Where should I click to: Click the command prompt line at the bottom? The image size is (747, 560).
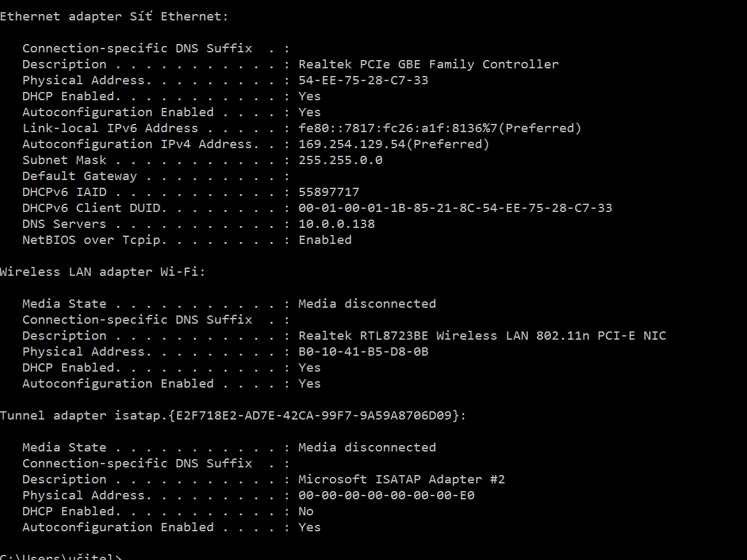[61, 556]
